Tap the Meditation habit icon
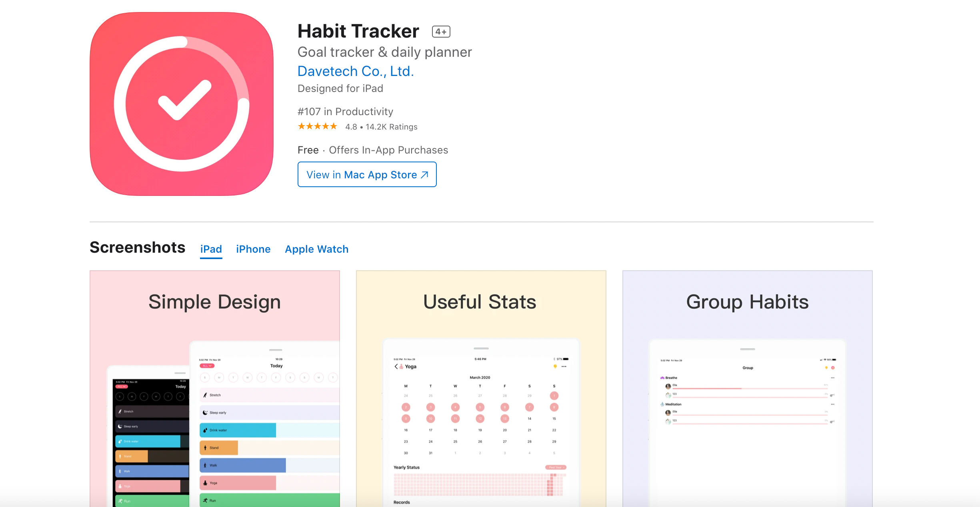This screenshot has width=980, height=507. click(x=662, y=404)
